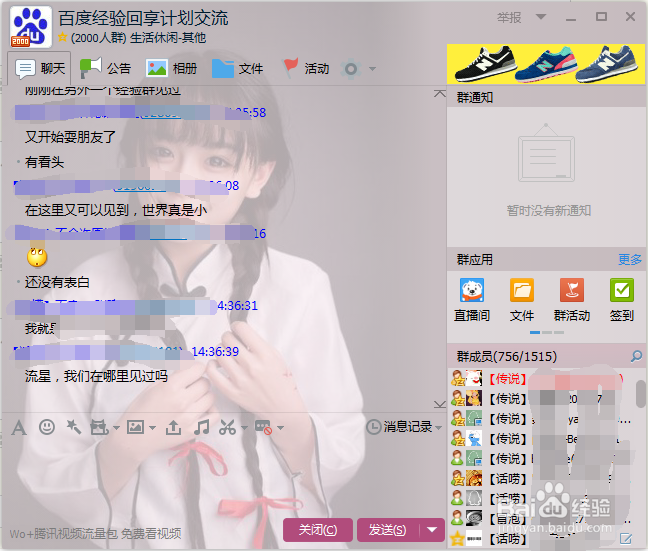Click the 举报 report link
This screenshot has width=648, height=551.
[509, 17]
